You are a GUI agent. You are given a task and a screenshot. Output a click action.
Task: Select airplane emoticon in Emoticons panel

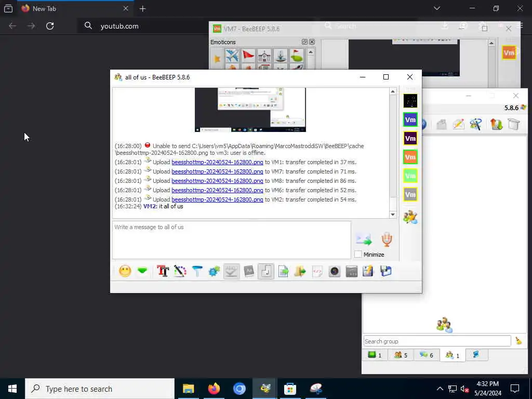pyautogui.click(x=232, y=56)
